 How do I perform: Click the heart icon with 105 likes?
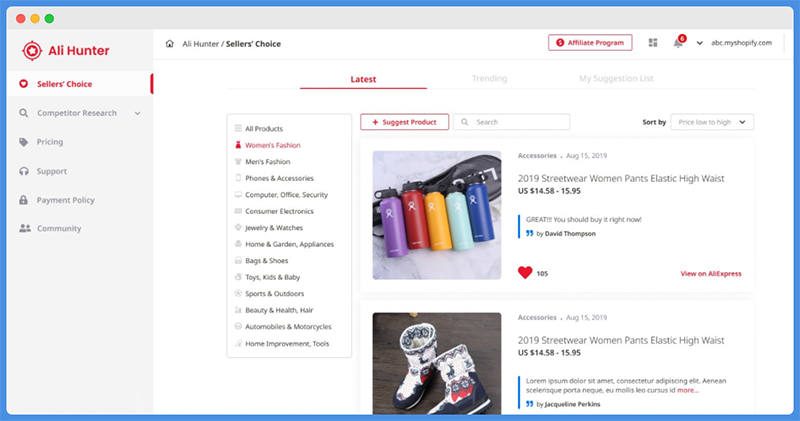click(525, 273)
